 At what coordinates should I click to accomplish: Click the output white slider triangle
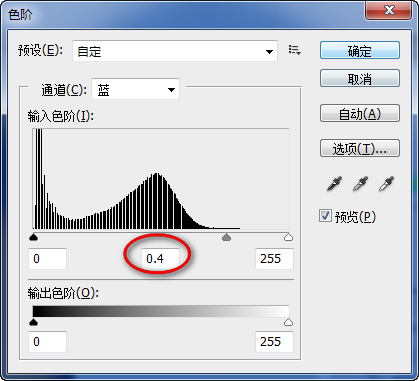(x=288, y=322)
